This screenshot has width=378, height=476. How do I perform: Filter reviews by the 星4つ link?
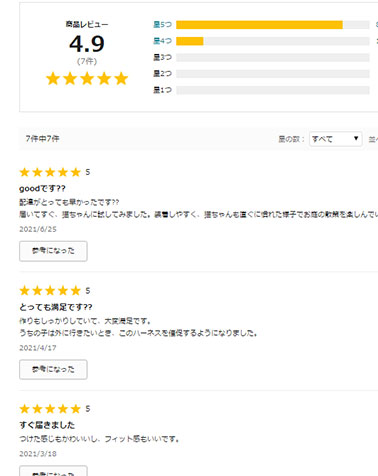coord(162,41)
